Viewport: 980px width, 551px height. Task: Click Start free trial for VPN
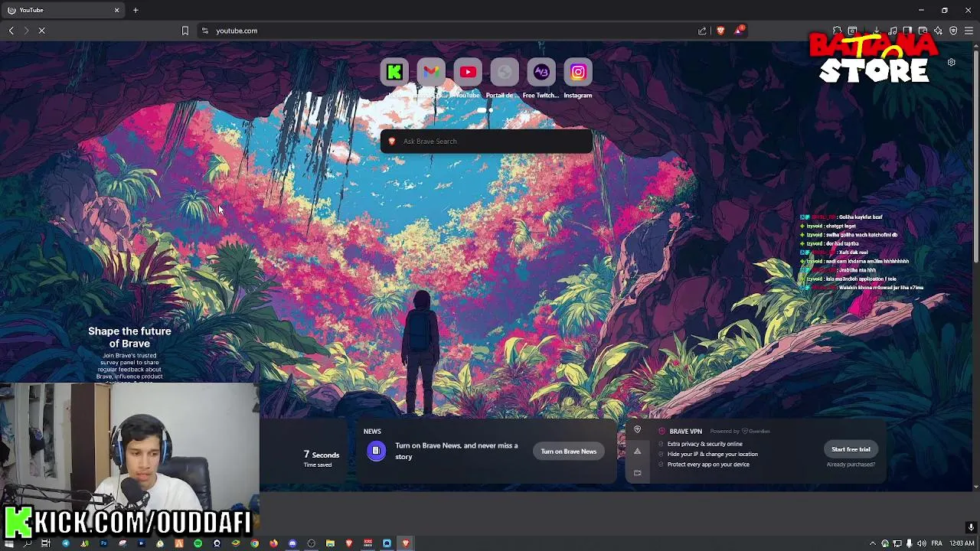(x=851, y=449)
